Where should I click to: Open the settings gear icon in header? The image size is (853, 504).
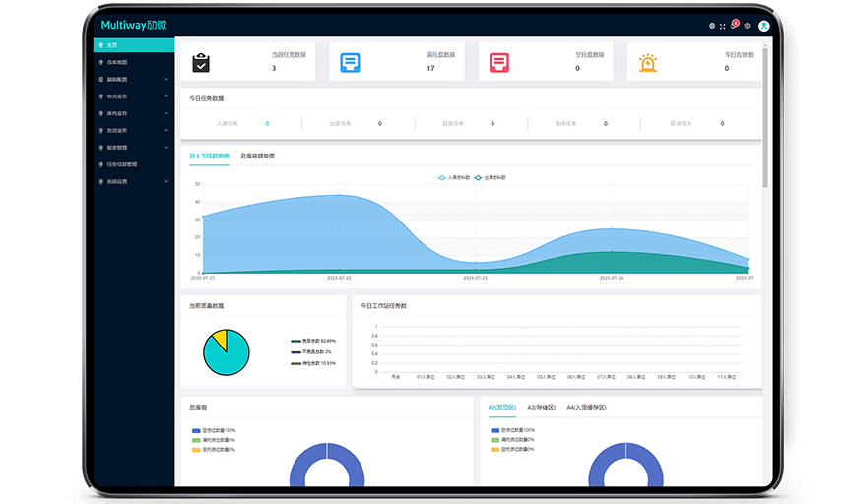pyautogui.click(x=747, y=25)
